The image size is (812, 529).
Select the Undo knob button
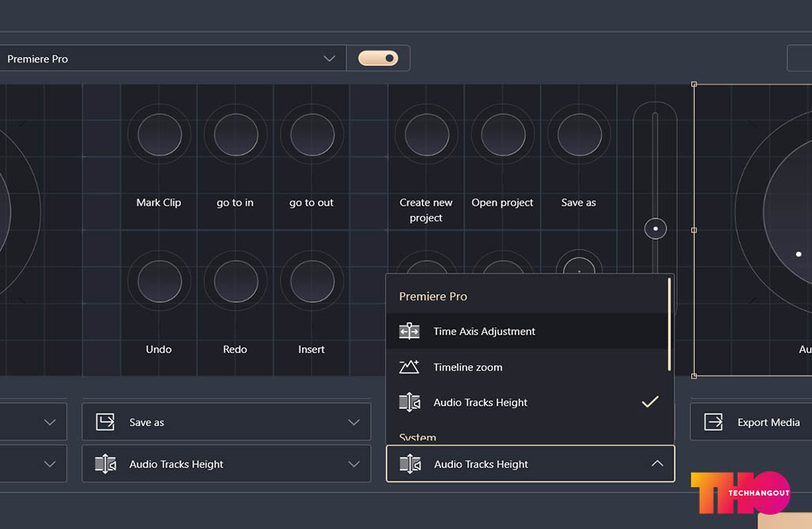(160, 282)
